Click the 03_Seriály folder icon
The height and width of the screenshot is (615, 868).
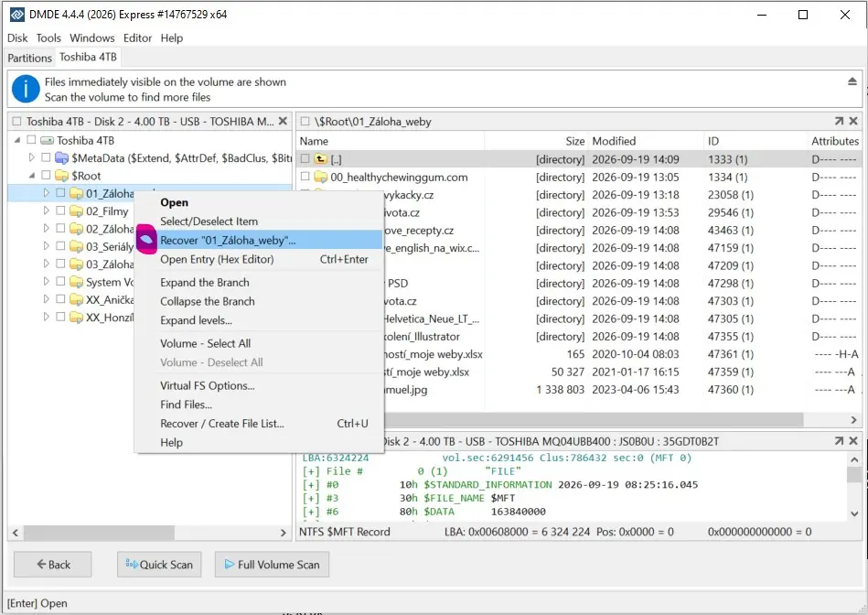(x=77, y=246)
